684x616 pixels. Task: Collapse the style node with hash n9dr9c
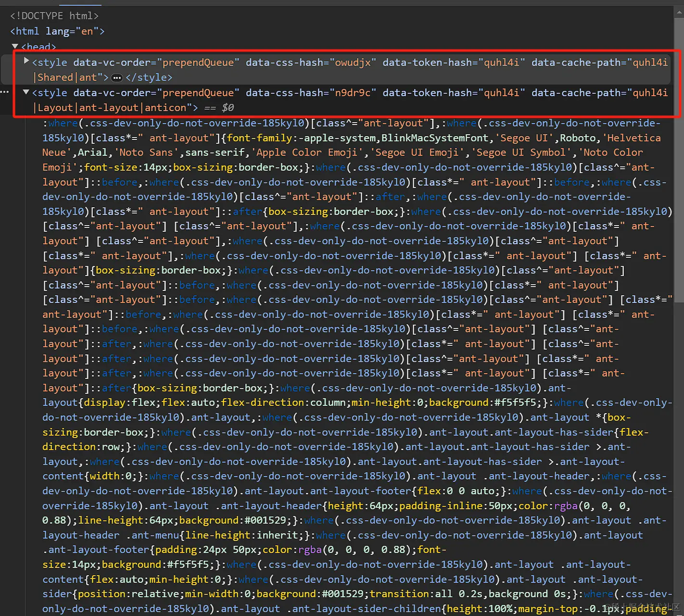click(26, 92)
